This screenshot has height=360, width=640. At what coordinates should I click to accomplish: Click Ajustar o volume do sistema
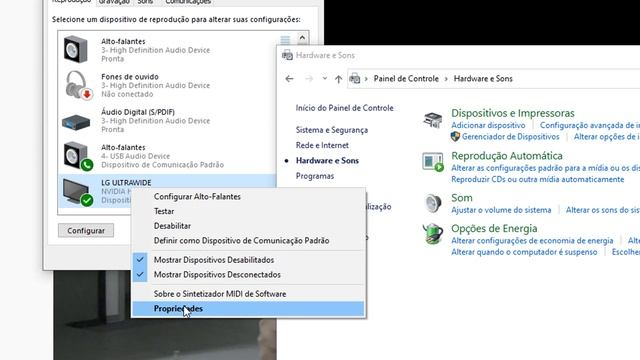501,210
